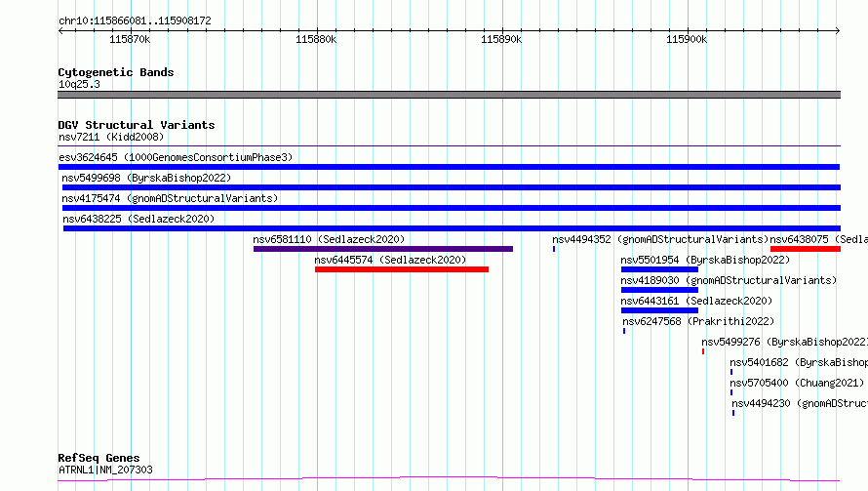Image resolution: width=868 pixels, height=491 pixels.
Task: Click the blue bar for nsv5499698
Action: tap(452, 187)
